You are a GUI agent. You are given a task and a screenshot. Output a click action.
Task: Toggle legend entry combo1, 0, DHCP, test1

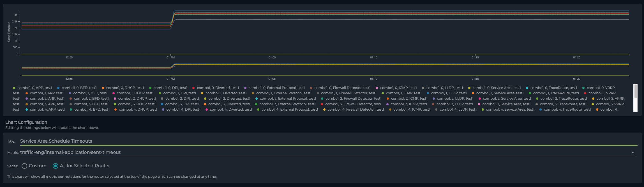tap(123, 88)
